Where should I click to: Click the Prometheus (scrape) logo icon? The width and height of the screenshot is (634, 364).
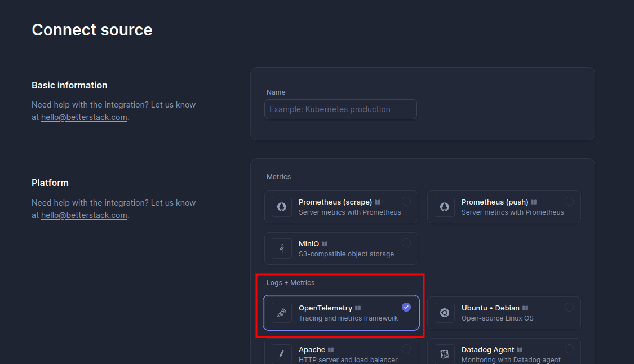(x=282, y=207)
